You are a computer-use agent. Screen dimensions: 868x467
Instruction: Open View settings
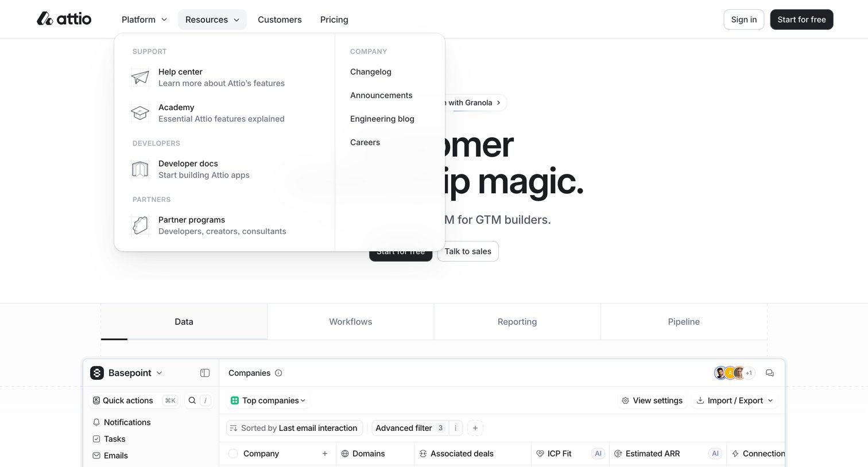tap(652, 400)
